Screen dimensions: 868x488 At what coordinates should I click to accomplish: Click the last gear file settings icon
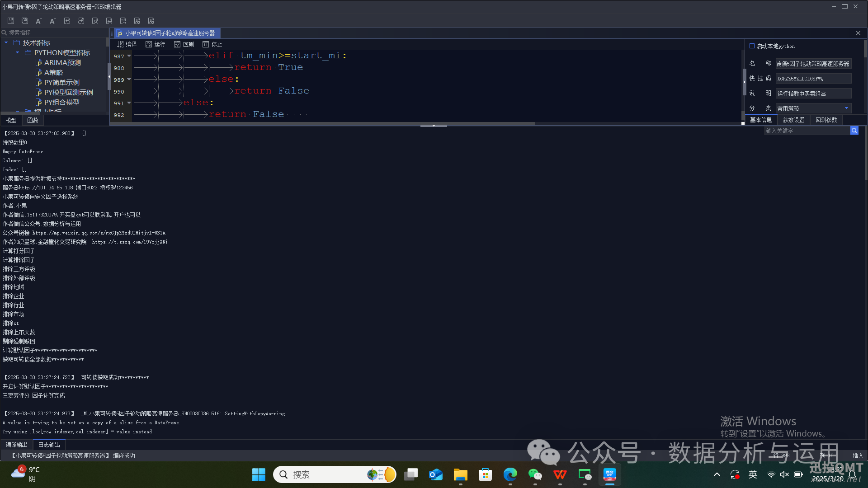pyautogui.click(x=151, y=21)
